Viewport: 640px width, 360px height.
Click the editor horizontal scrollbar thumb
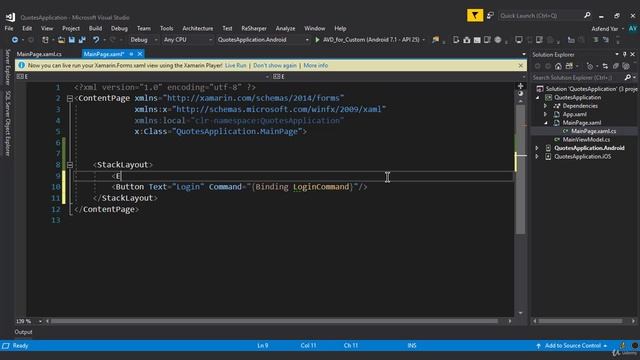click(274, 321)
